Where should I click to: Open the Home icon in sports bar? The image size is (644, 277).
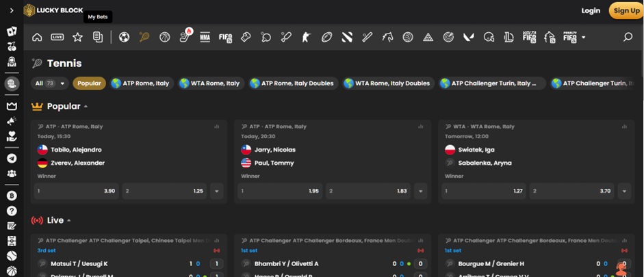37,37
